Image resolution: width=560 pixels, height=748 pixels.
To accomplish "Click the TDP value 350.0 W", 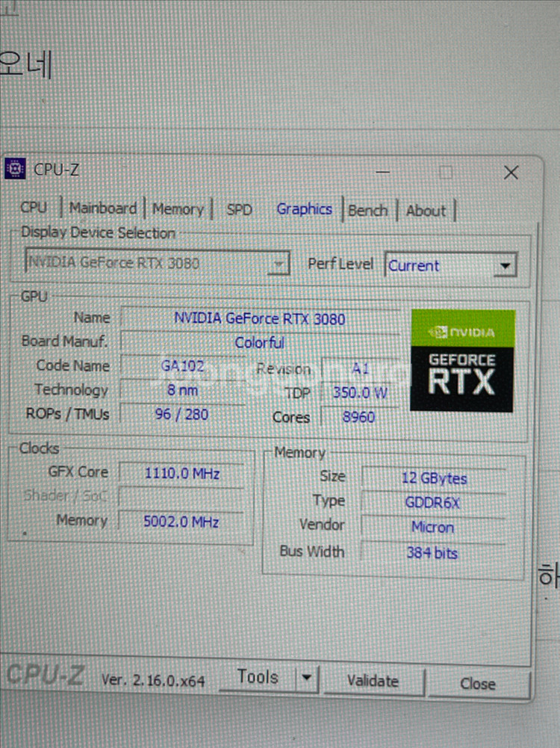I will 361,392.
